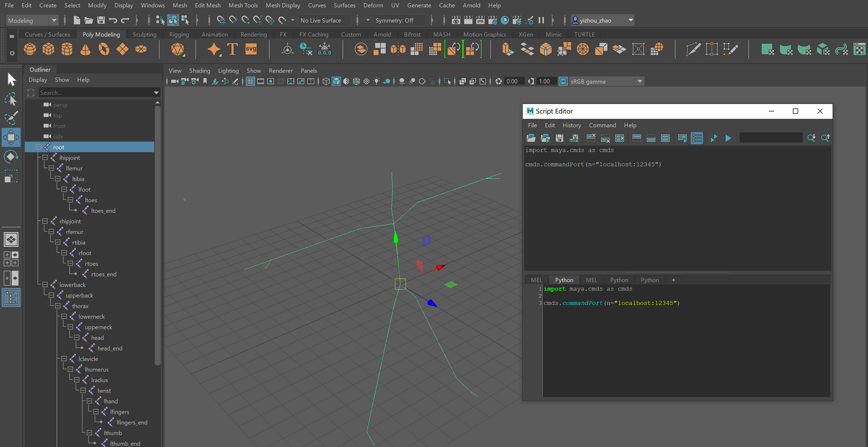This screenshot has height=447, width=868.
Task: Select the lwrist joint in Outliner
Action: [x=104, y=390]
